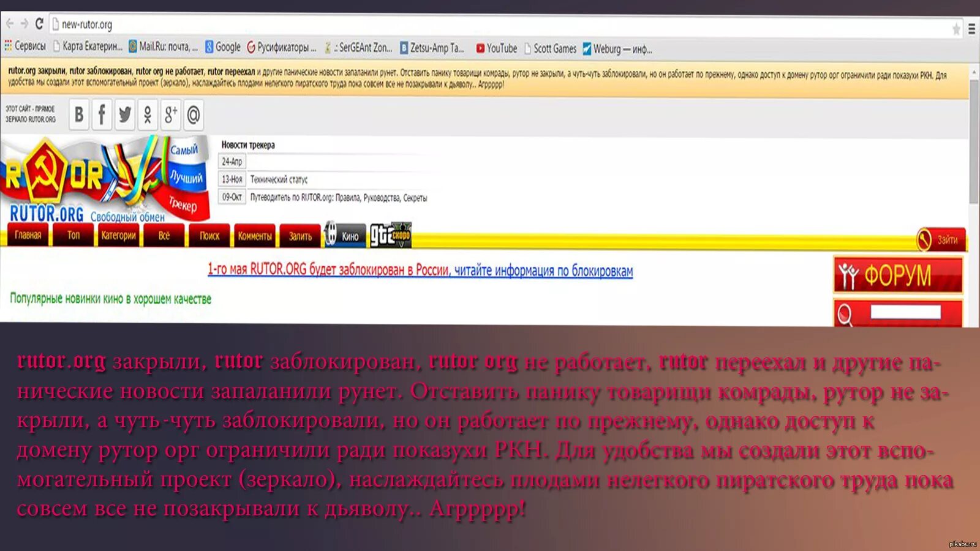This screenshot has width=980, height=551.
Task: Open the Залить upload tab
Action: [300, 236]
